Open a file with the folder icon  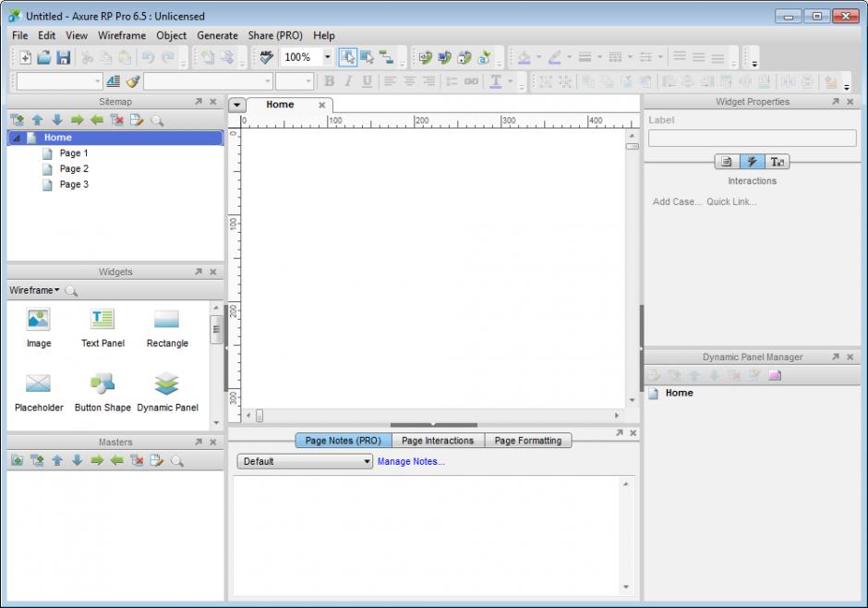point(44,57)
